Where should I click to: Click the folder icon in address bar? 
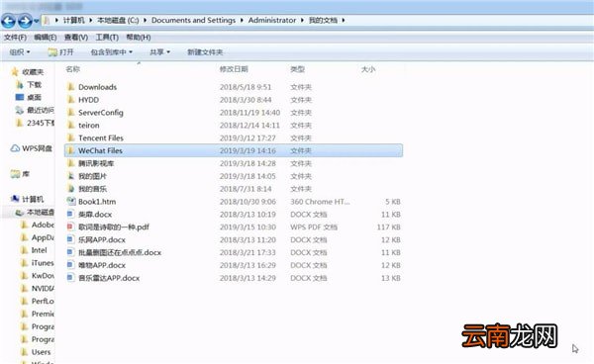pyautogui.click(x=47, y=21)
